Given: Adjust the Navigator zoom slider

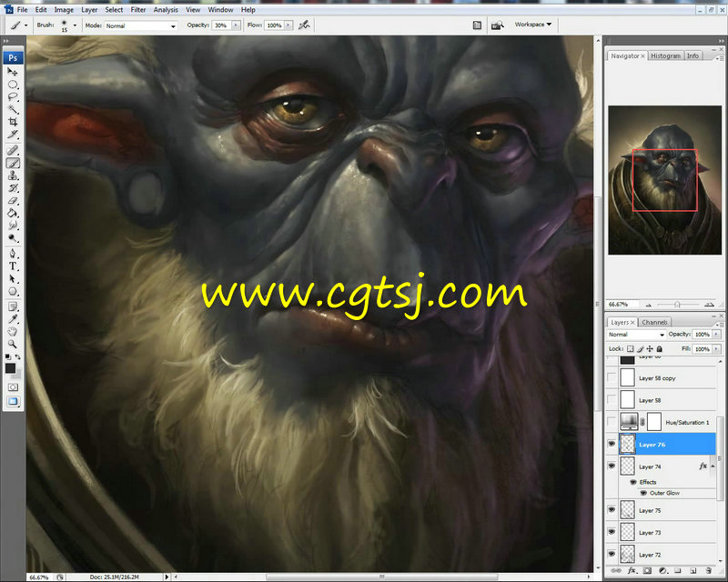Looking at the screenshot, I should point(677,305).
